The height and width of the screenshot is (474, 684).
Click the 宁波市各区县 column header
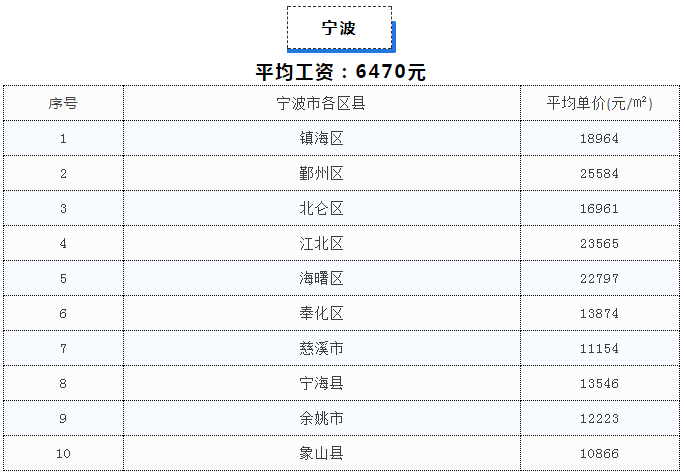point(321,103)
